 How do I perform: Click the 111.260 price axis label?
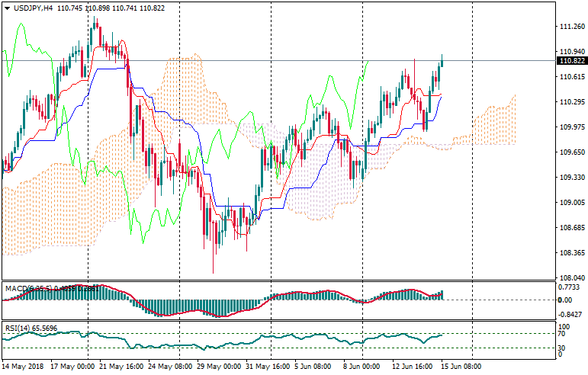(x=571, y=27)
